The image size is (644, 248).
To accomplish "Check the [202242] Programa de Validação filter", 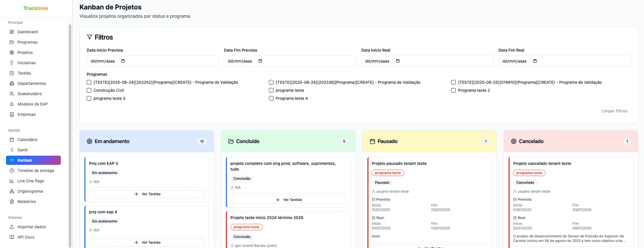I will coord(89,82).
